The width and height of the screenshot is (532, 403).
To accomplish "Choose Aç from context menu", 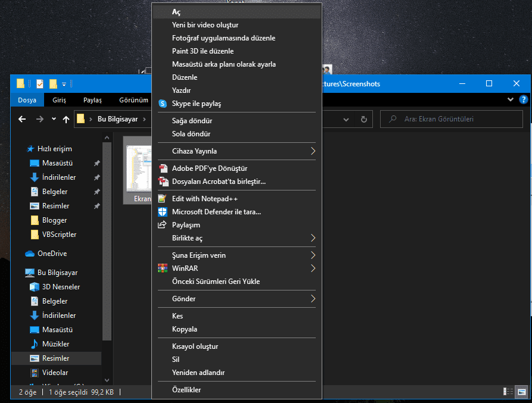I will [237, 12].
